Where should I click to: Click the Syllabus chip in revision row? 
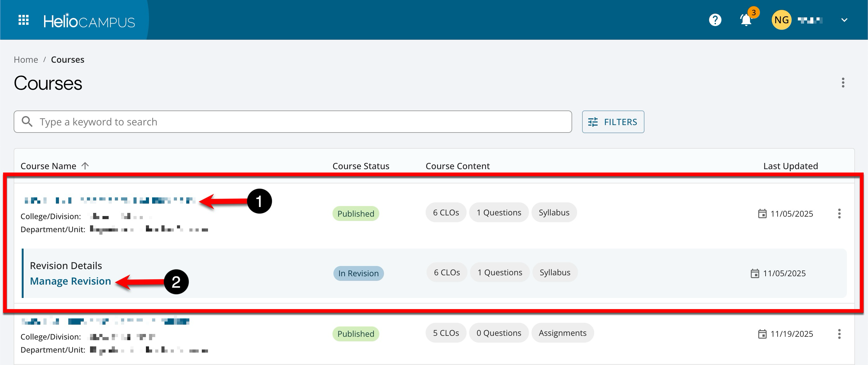click(555, 272)
